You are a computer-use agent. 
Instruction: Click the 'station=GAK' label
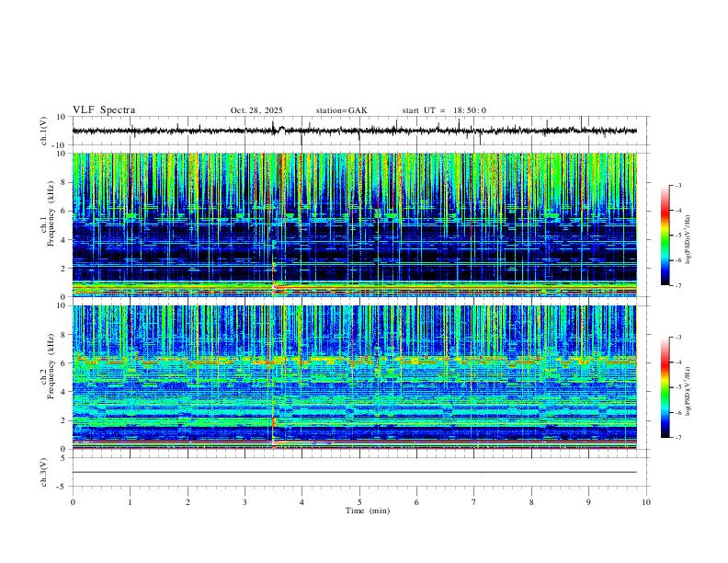click(341, 110)
